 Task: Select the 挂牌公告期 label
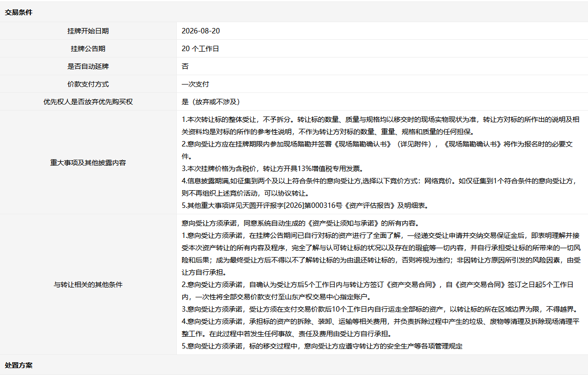(88, 49)
